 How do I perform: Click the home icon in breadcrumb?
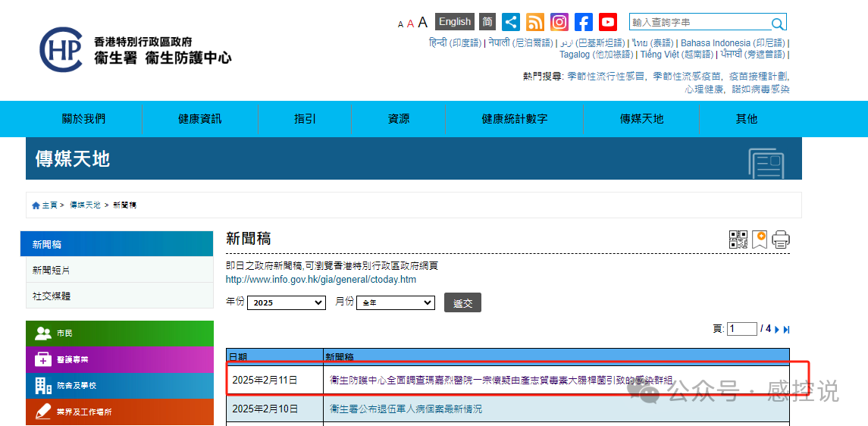36,205
